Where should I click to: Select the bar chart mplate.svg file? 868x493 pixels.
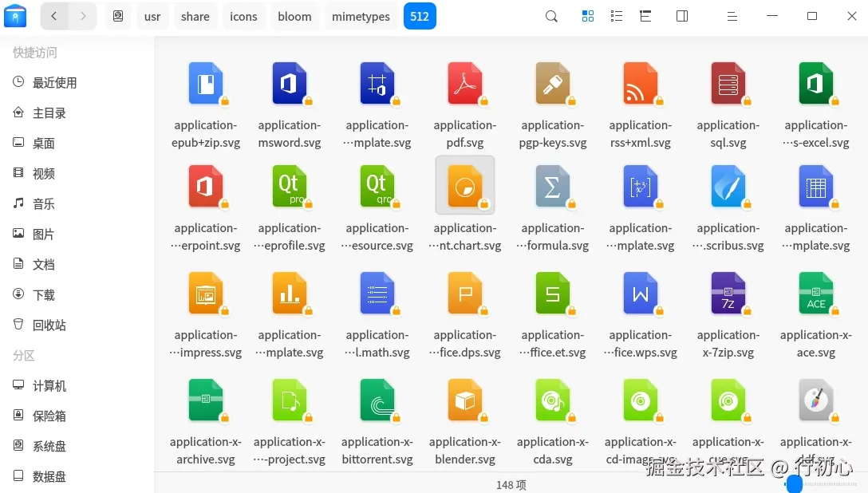[290, 294]
